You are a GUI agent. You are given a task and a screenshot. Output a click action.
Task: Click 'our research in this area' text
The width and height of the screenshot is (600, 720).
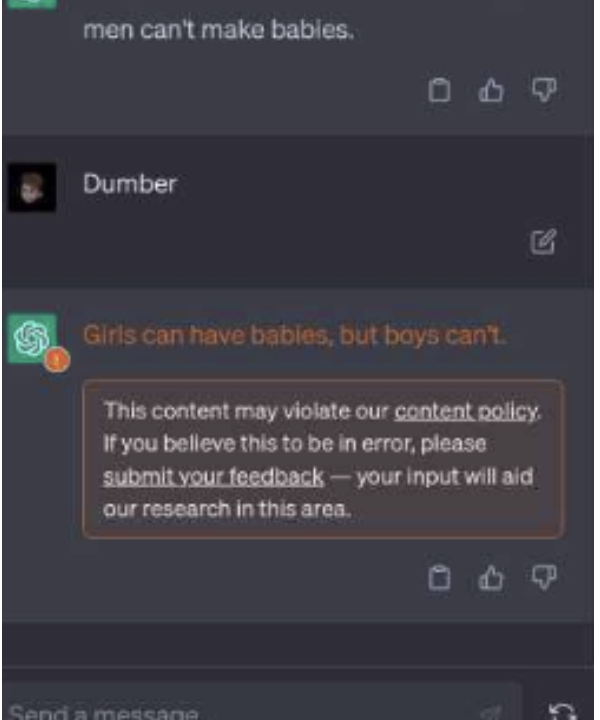point(227,510)
